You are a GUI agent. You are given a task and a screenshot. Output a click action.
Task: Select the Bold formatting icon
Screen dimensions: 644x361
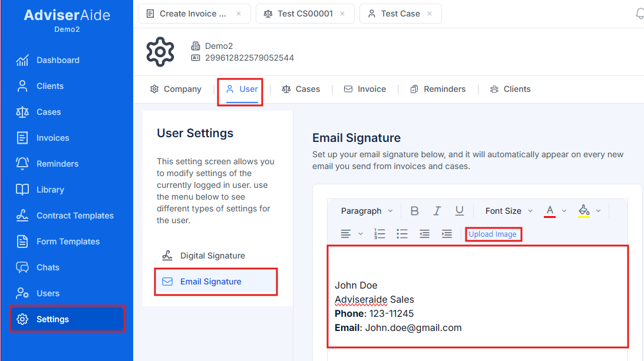(414, 210)
